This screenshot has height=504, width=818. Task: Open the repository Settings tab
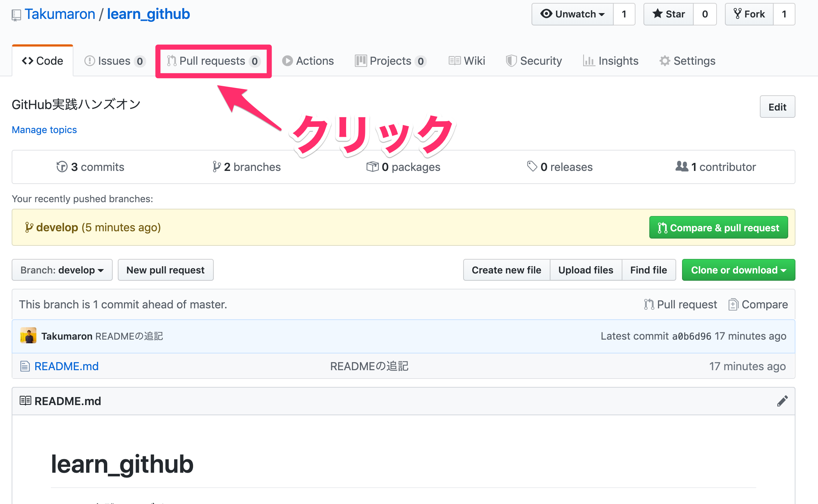[687, 61]
